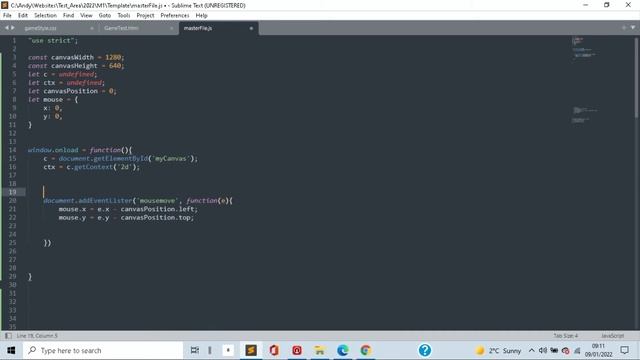Viewport: 640px width, 360px height.
Task: Select the masterFile.js tab
Action: (198, 28)
